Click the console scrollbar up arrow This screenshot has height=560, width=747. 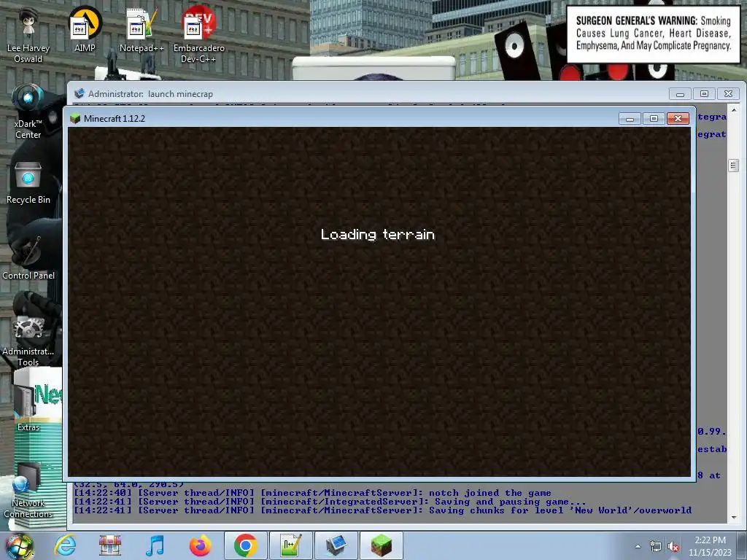pyautogui.click(x=734, y=110)
